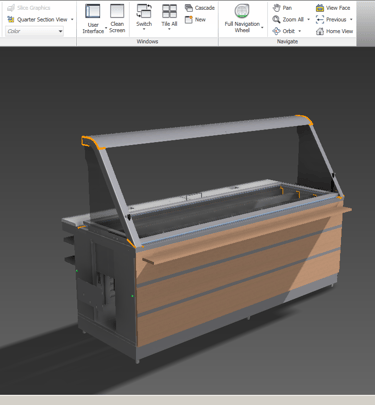The image size is (375, 405).
Task: Return to the Home View
Action: pos(334,31)
